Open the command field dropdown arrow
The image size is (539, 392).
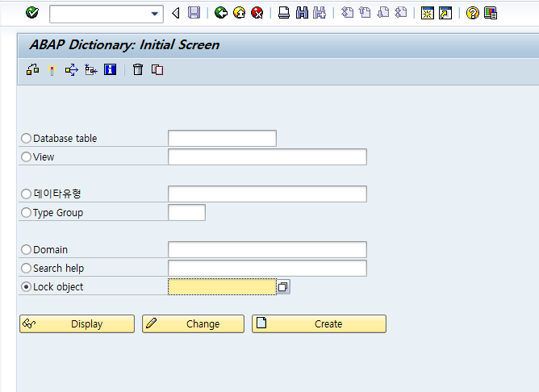(155, 14)
